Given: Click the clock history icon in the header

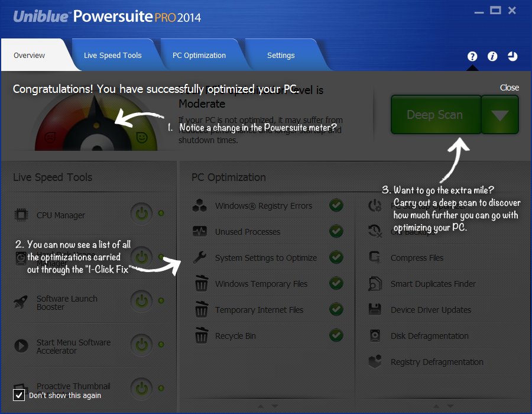Looking at the screenshot, I should [x=512, y=56].
